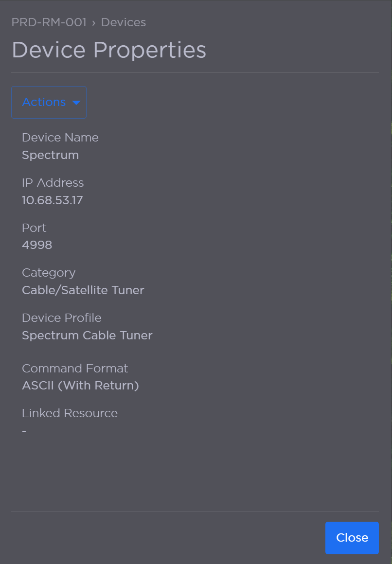This screenshot has height=564, width=392.
Task: Select the Spectrum Cable Tuner profile text
Action: pos(87,335)
